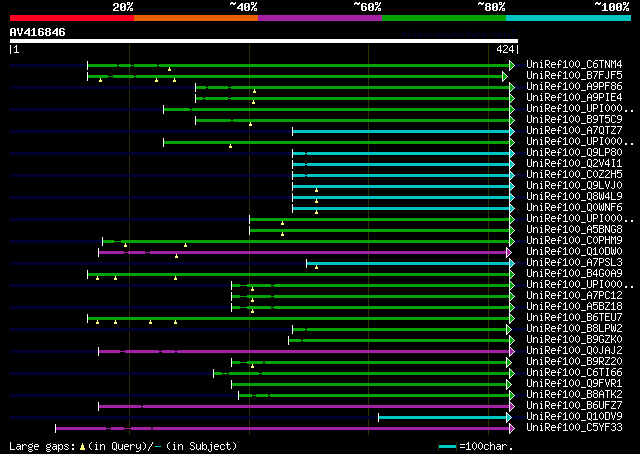This screenshot has height=454, width=640.
Task: Open the UniRef100_C6TNM4 hit label
Action: click(574, 65)
